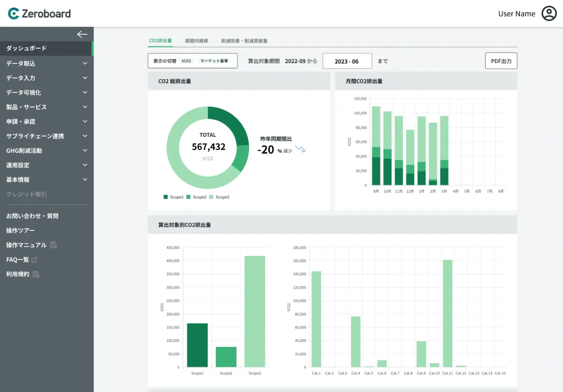Viewport: 563px width, 392px height.
Task: Click the Zeroboard wordmark text
Action: 46,14
